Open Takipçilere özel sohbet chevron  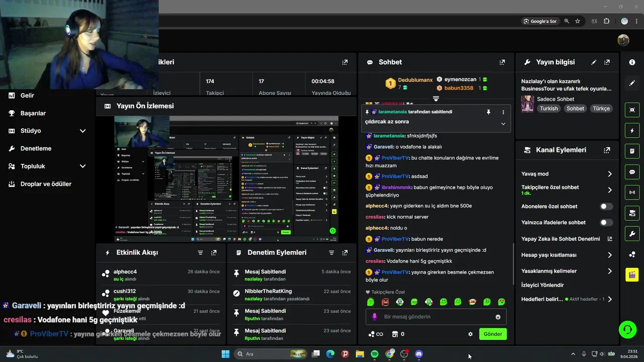pos(610,190)
